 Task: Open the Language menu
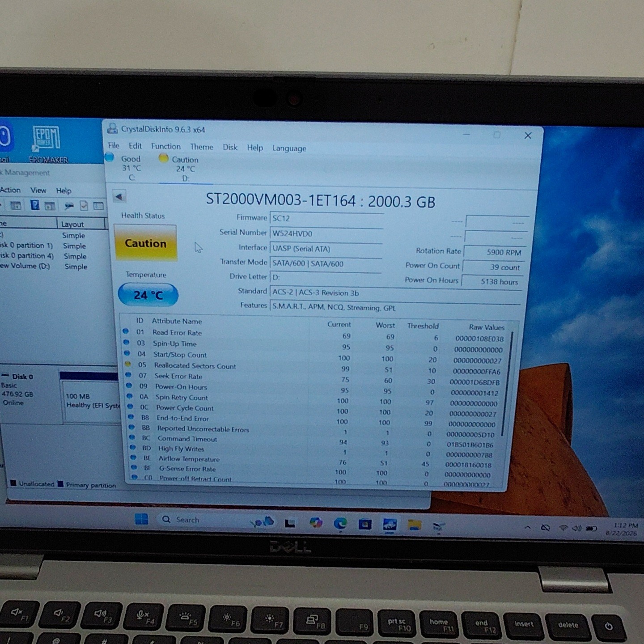(289, 148)
